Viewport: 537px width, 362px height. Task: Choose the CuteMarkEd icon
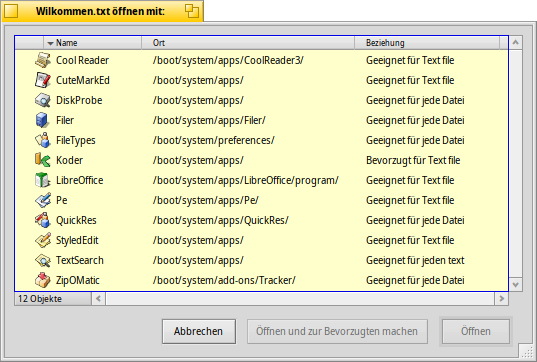(43, 80)
